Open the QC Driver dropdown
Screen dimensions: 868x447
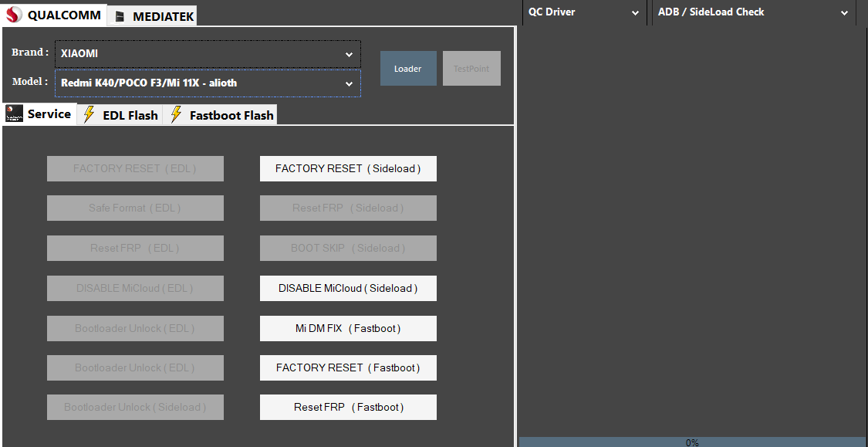(x=583, y=12)
